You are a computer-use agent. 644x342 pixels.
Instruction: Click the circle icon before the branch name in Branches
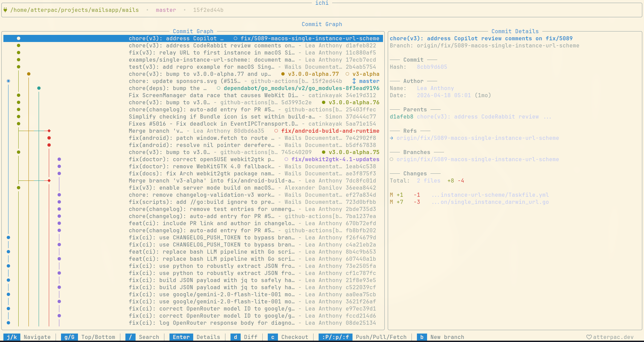tap(391, 159)
